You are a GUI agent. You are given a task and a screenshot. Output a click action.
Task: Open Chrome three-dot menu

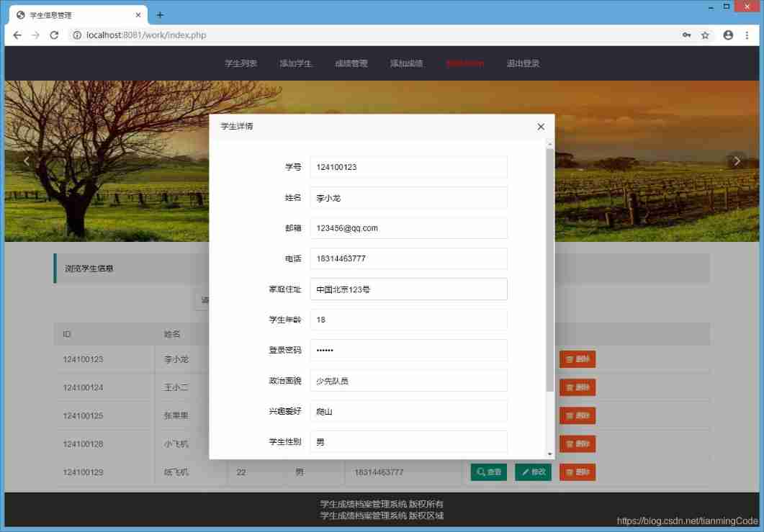[x=748, y=35]
